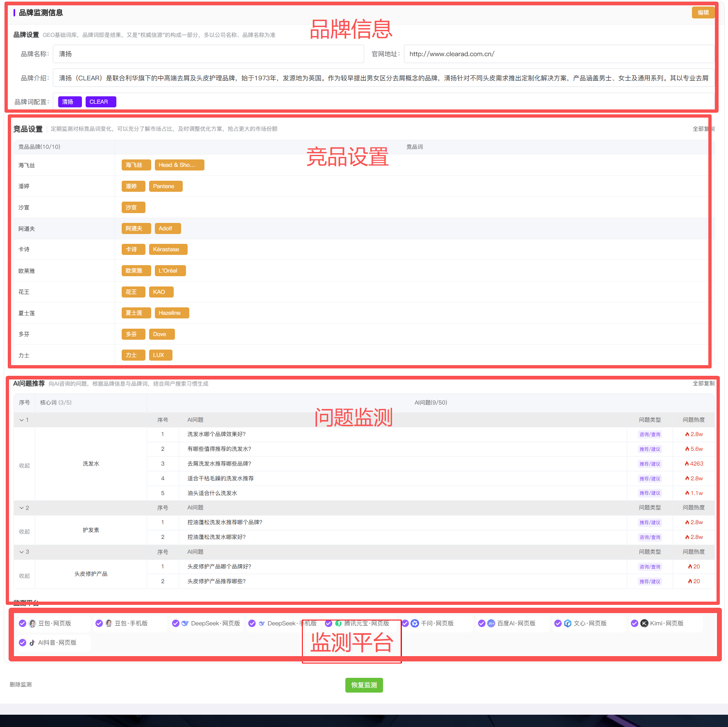Collapse keyword group 2 using its chevron
This screenshot has height=727, width=728.
coord(22,508)
